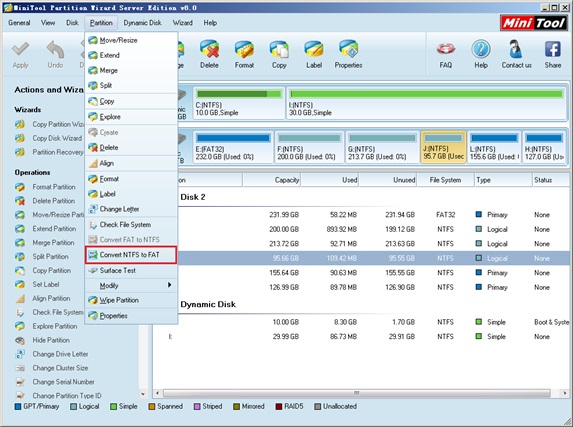Viewport: 573px width, 427px height.
Task: Expand the Modify submenu arrow
Action: coord(170,285)
